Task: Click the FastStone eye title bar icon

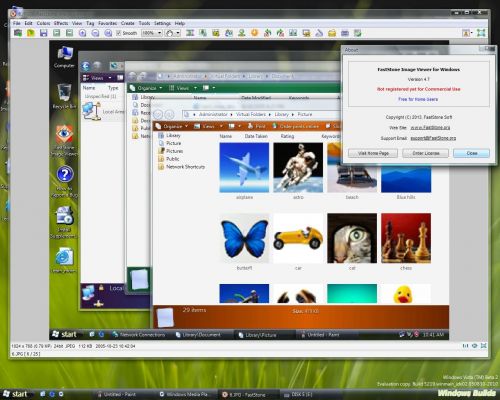Action: pos(13,13)
